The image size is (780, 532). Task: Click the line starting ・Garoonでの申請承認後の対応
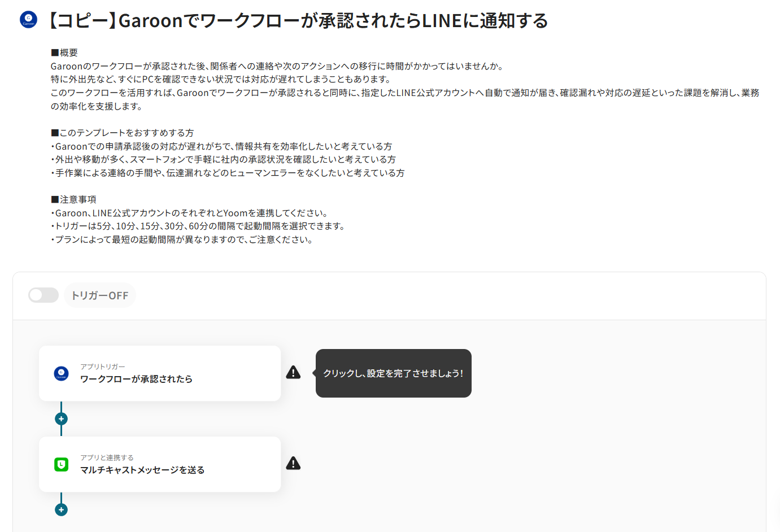pos(222,146)
